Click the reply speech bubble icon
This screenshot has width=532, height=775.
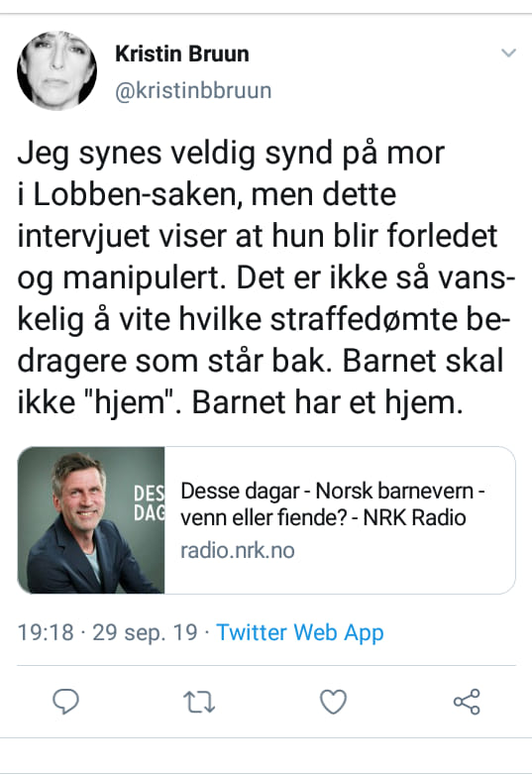(x=65, y=702)
